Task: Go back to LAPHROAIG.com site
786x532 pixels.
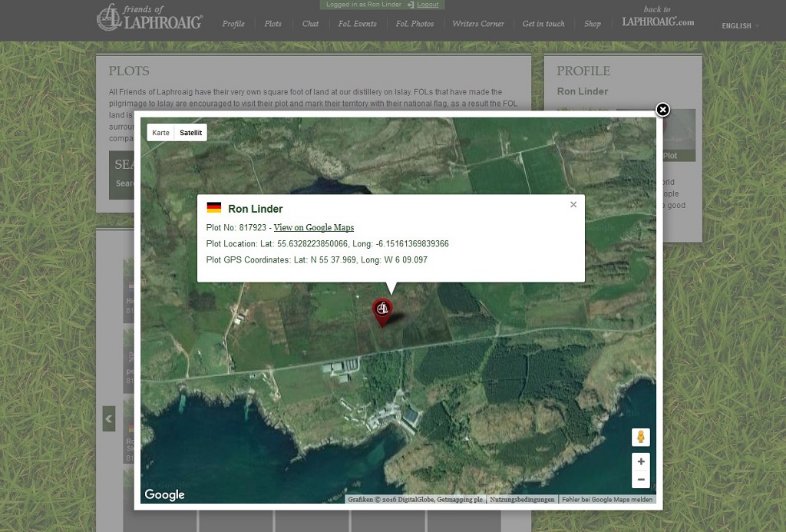Action: [x=658, y=18]
